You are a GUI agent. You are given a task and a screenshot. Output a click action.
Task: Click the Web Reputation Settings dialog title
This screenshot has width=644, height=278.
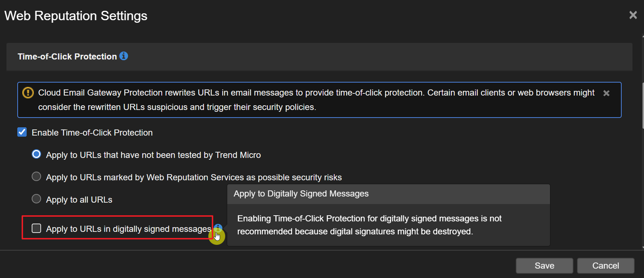point(76,16)
